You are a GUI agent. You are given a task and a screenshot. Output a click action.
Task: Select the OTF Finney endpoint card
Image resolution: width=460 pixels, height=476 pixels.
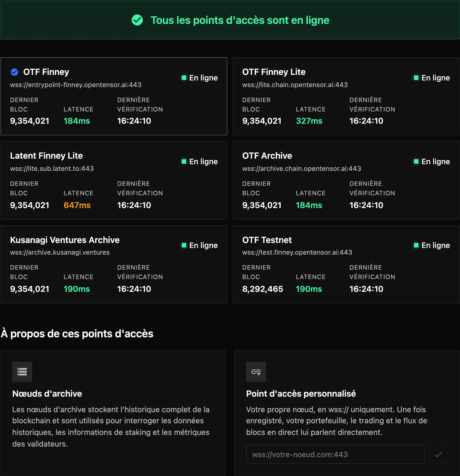tap(114, 96)
